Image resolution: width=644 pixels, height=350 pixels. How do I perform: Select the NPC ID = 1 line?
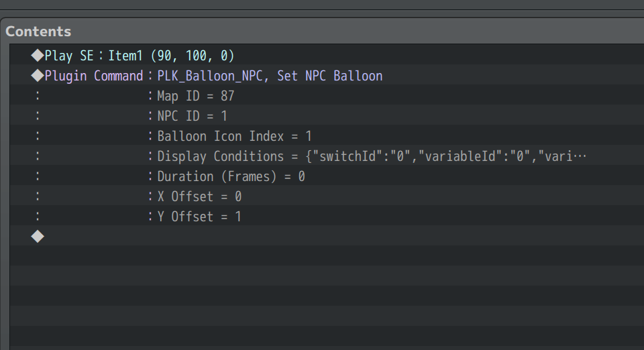pyautogui.click(x=193, y=116)
